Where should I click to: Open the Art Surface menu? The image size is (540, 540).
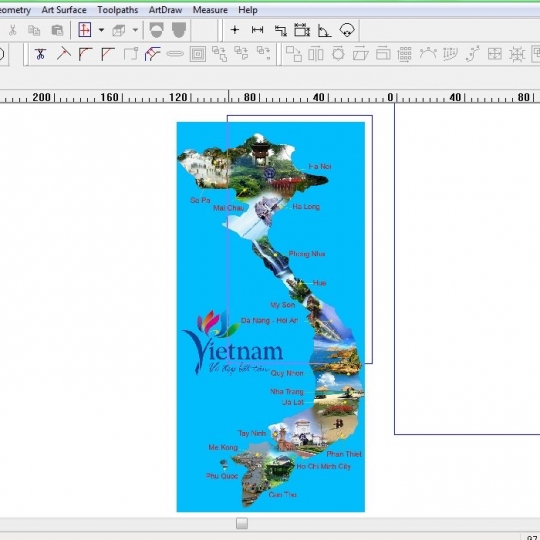pos(64,10)
